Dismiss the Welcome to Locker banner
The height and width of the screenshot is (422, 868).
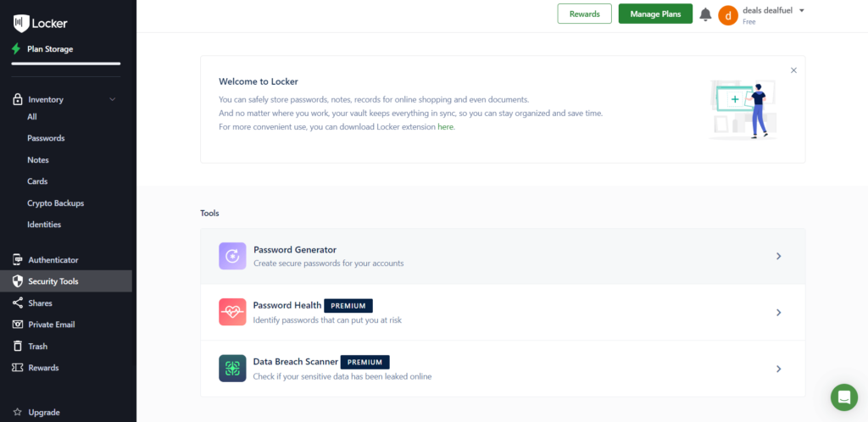click(793, 70)
